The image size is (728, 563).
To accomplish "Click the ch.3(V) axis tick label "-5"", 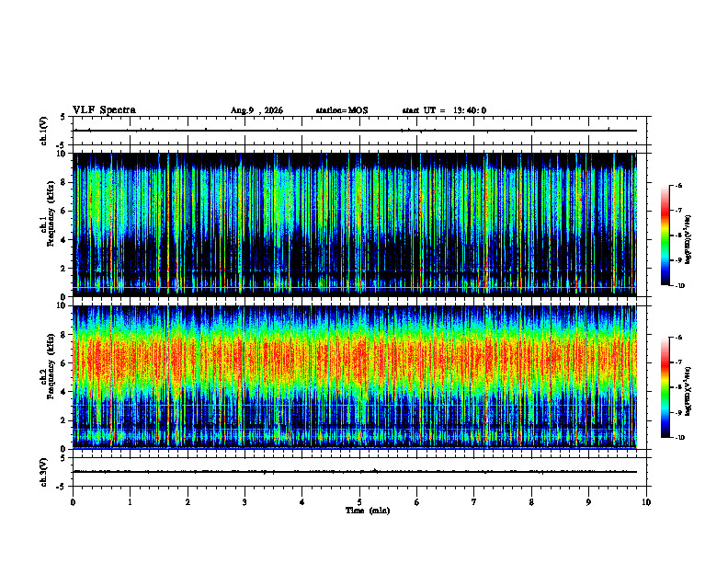I will pos(62,487).
